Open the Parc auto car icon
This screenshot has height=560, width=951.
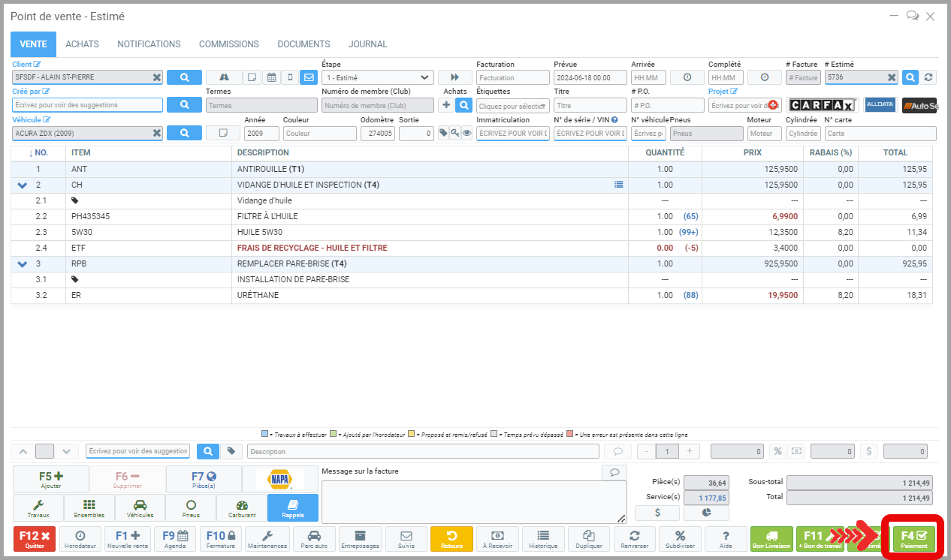point(314,539)
